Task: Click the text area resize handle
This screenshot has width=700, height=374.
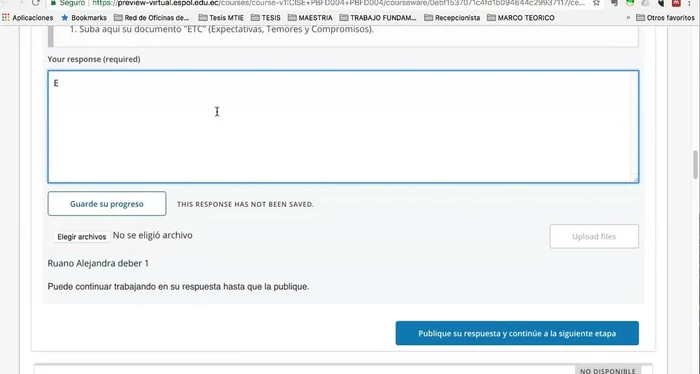Action: 636,179
